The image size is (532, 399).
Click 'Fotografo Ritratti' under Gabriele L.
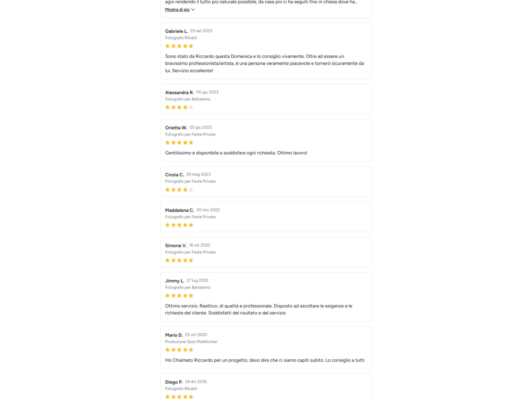181,38
